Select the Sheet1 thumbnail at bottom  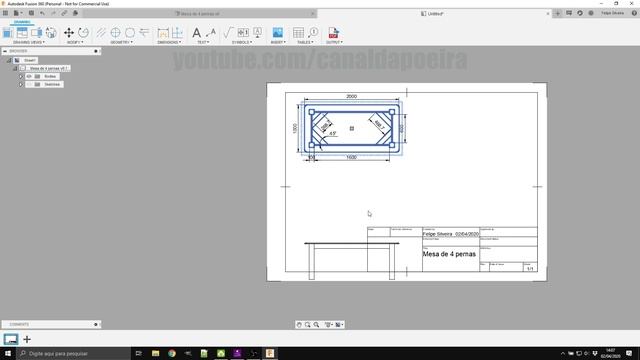tap(11, 339)
